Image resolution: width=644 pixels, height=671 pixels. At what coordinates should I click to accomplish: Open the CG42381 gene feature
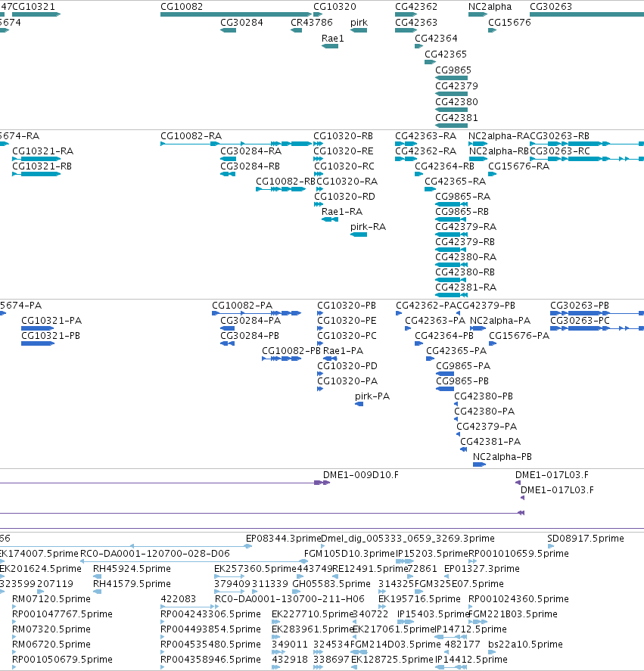coord(451,126)
